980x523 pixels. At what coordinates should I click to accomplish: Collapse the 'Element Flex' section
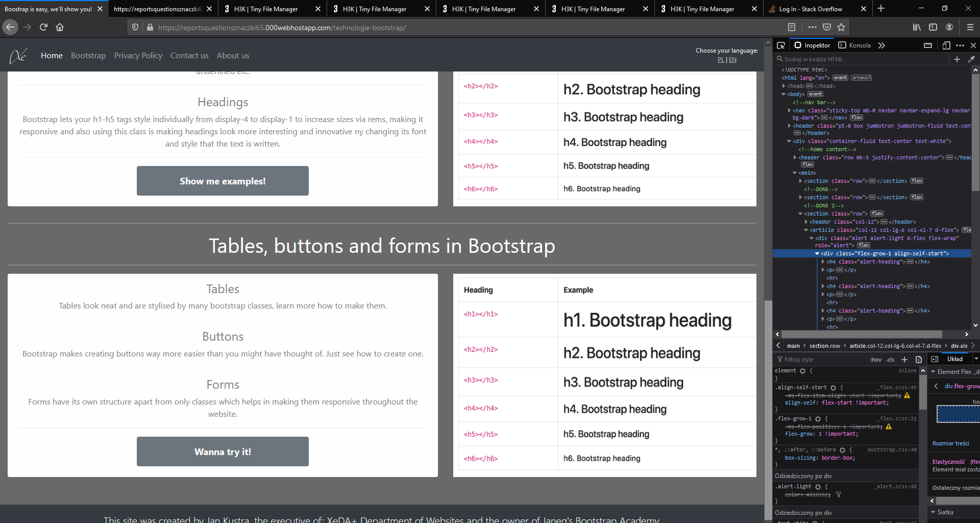coord(934,372)
